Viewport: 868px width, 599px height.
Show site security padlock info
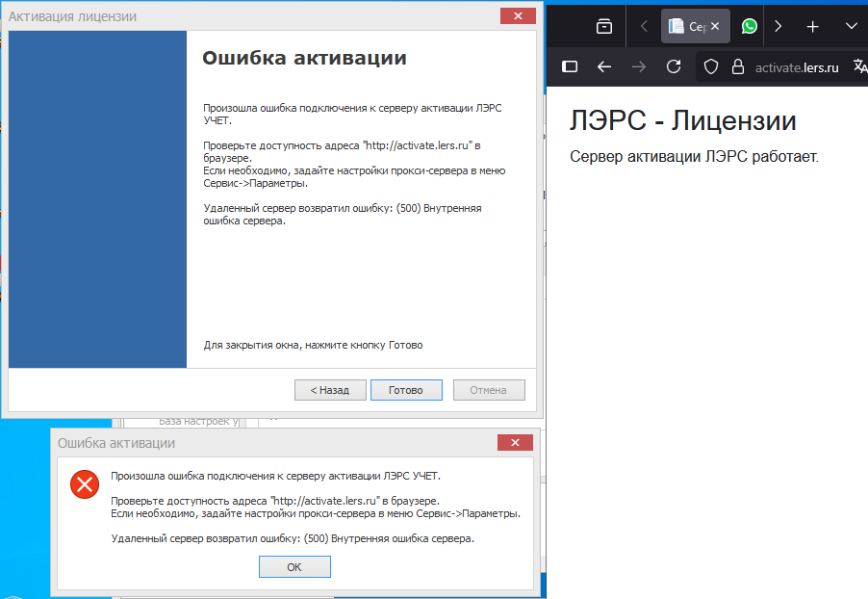(x=738, y=67)
